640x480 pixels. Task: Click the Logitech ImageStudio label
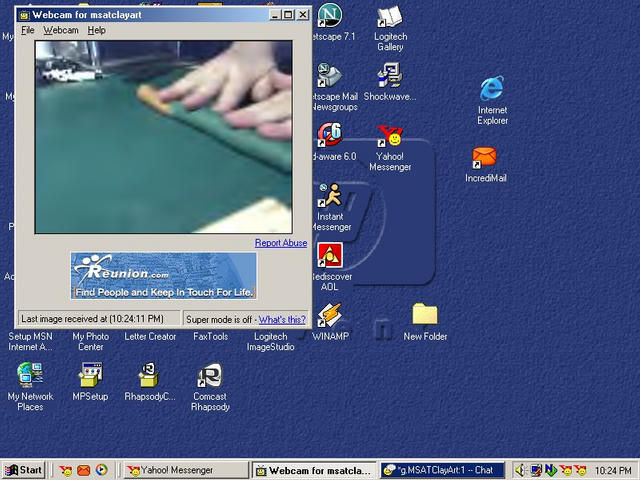(271, 342)
